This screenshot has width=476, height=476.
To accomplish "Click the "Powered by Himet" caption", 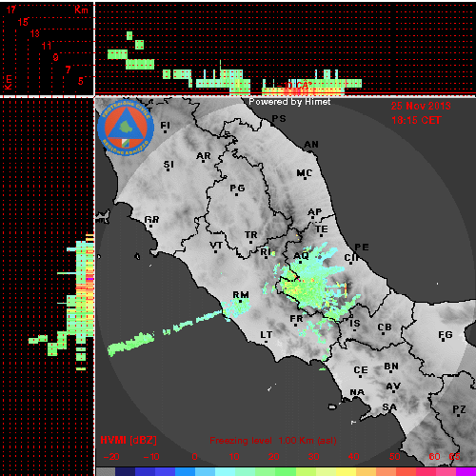I will [289, 102].
